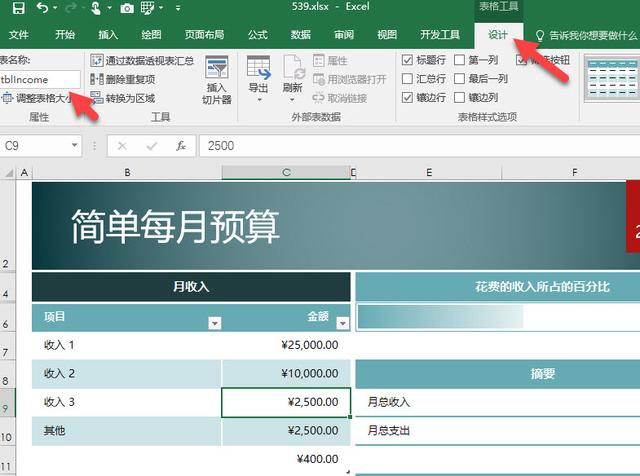Click the Select All corner triangle
Screen dimensions: 640x476
pos(9,173)
